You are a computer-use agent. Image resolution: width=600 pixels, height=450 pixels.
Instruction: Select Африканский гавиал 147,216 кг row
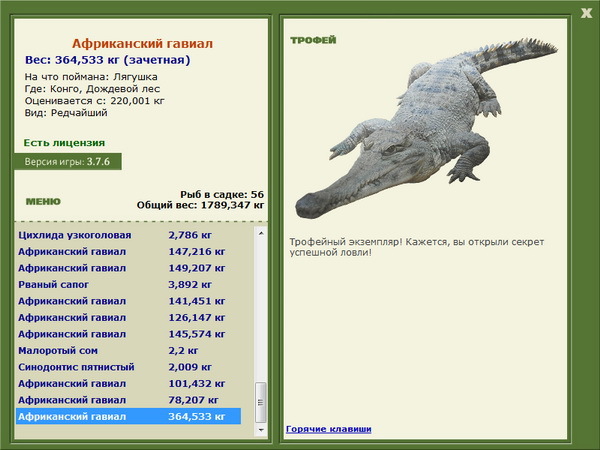[x=129, y=251]
